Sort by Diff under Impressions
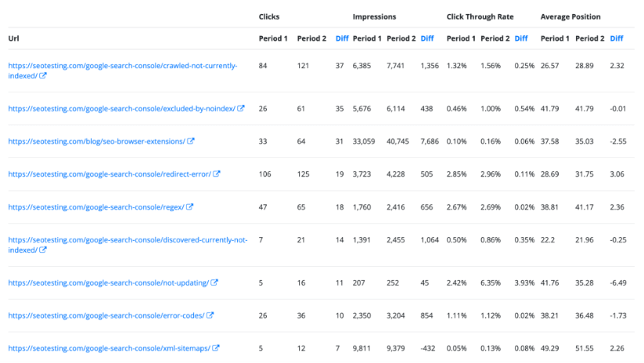Screen dimensions: 644x363 pyautogui.click(x=427, y=38)
